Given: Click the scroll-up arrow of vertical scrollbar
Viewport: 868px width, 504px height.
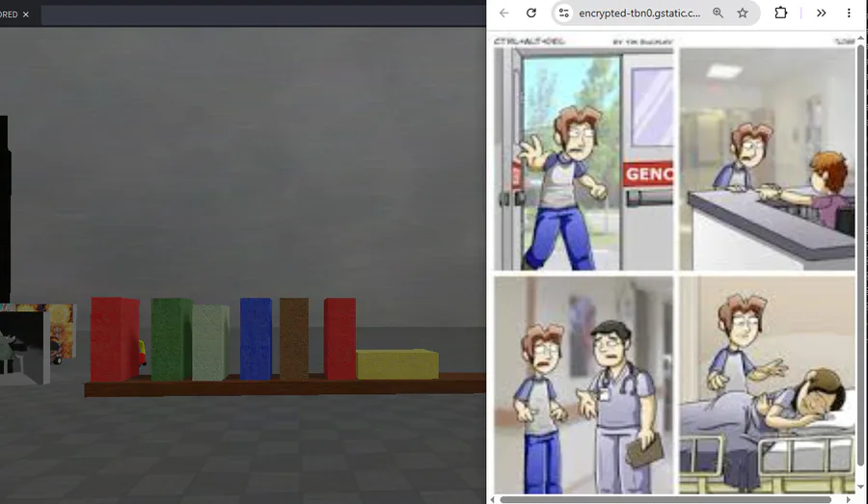Looking at the screenshot, I should [860, 39].
